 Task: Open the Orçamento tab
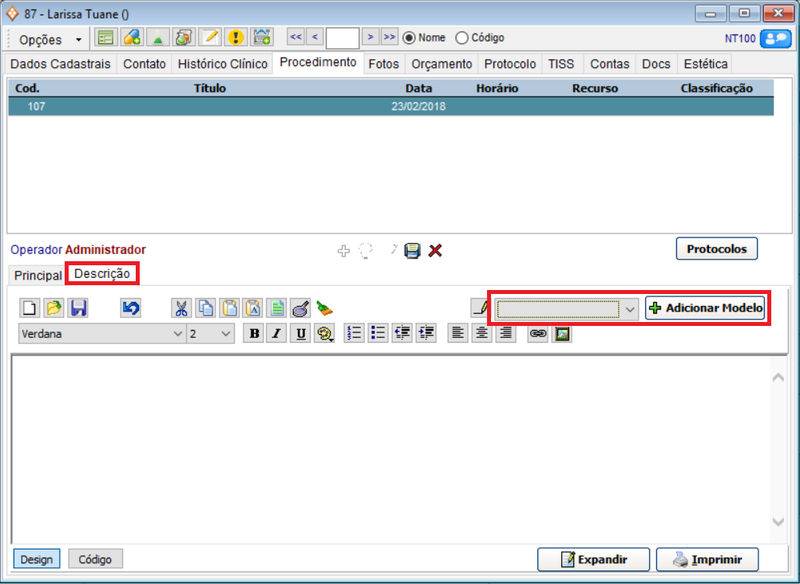[x=442, y=64]
